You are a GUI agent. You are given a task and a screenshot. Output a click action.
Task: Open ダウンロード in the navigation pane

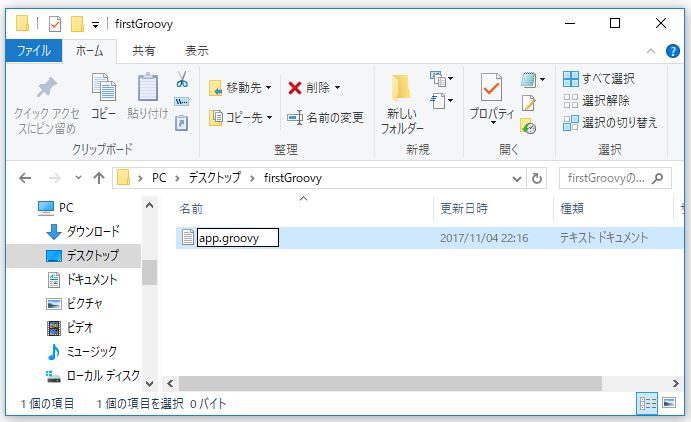[x=82, y=231]
